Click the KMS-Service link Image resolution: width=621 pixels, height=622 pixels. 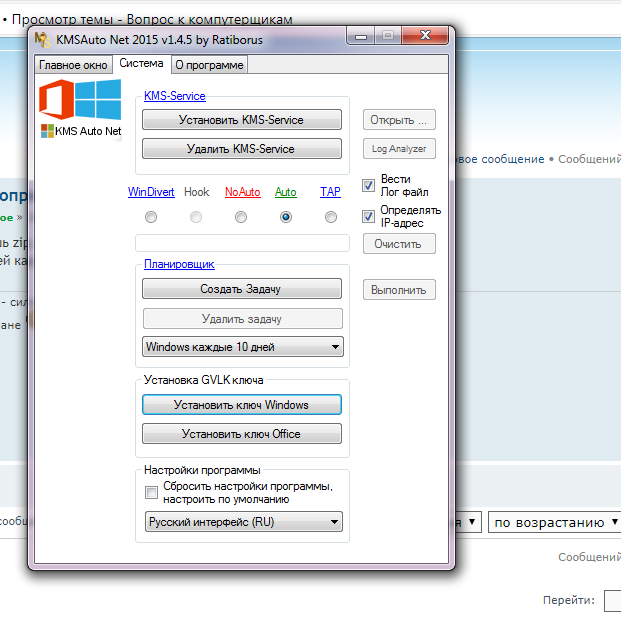tap(175, 96)
